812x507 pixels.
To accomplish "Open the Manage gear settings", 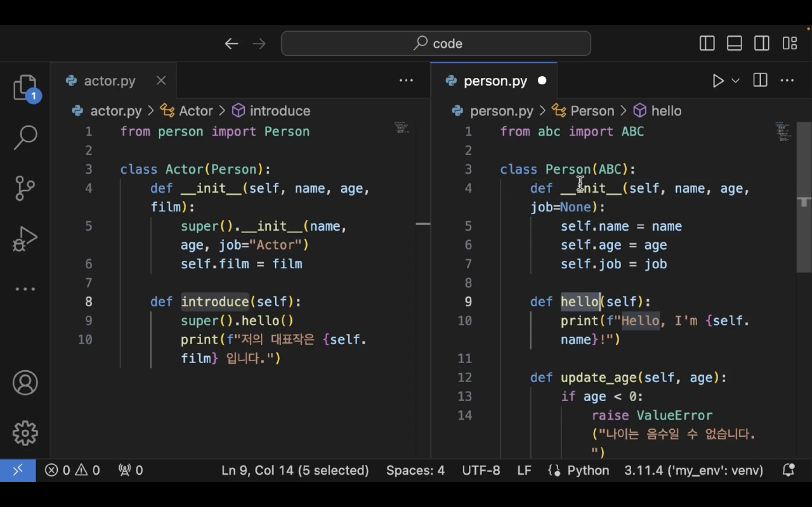I will pyautogui.click(x=25, y=433).
